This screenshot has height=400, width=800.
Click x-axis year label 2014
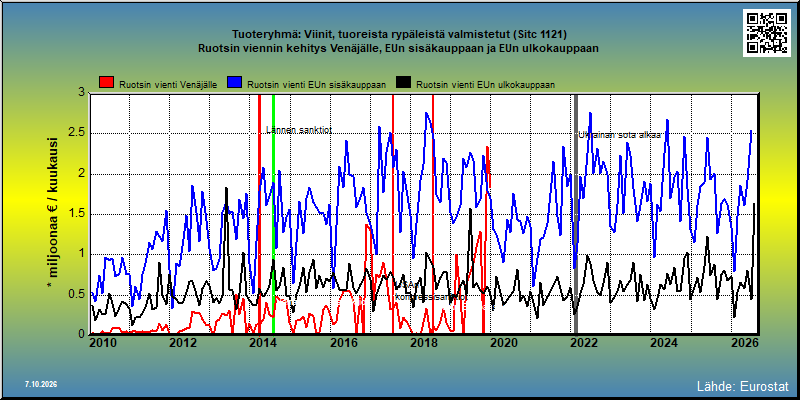[x=263, y=342]
